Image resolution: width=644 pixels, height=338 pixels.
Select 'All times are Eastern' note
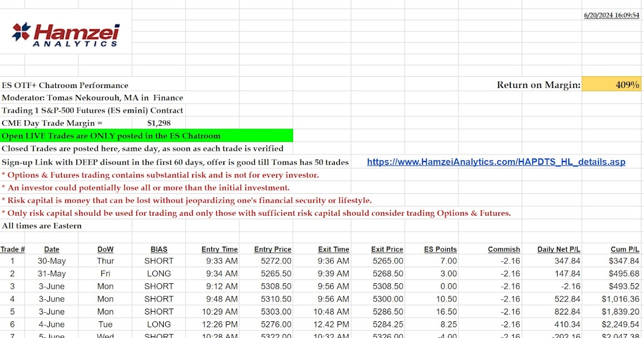click(x=42, y=226)
